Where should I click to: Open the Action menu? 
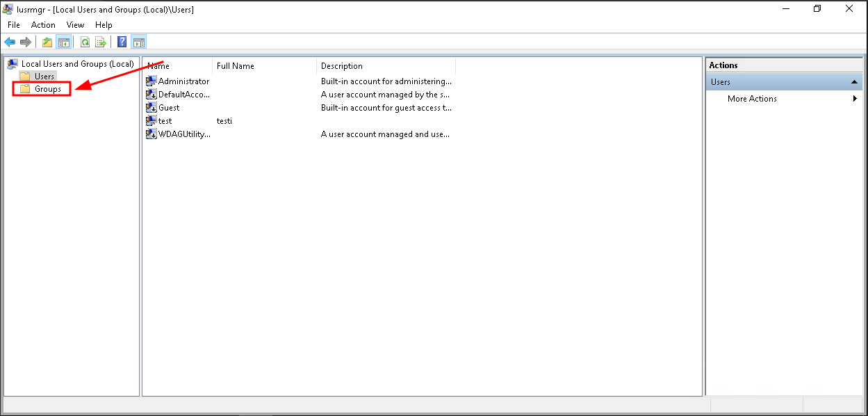click(x=43, y=25)
